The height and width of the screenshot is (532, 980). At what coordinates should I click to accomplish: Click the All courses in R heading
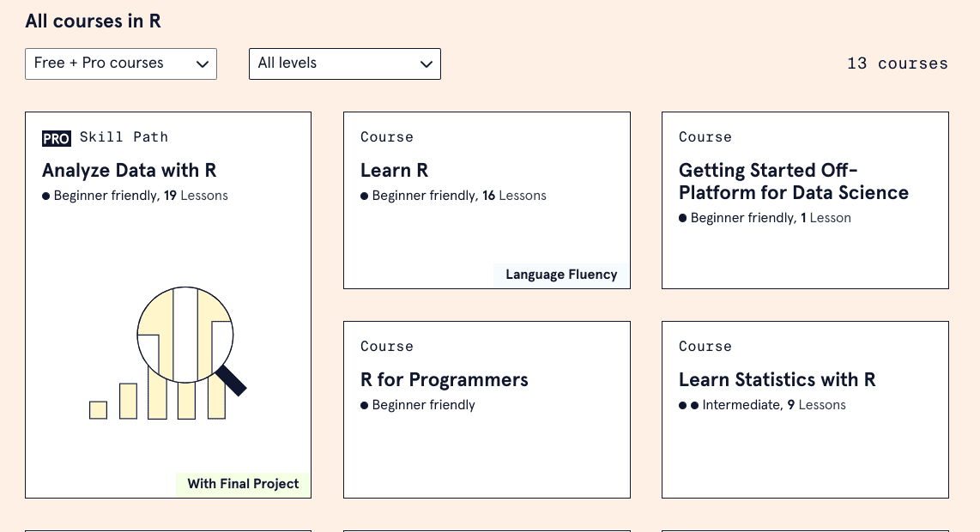coord(93,21)
